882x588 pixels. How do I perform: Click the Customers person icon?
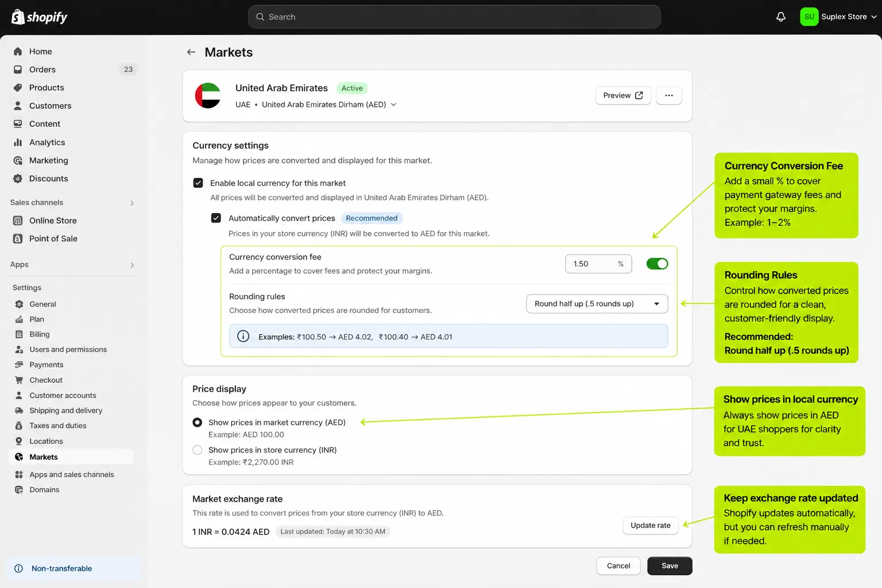pyautogui.click(x=18, y=106)
